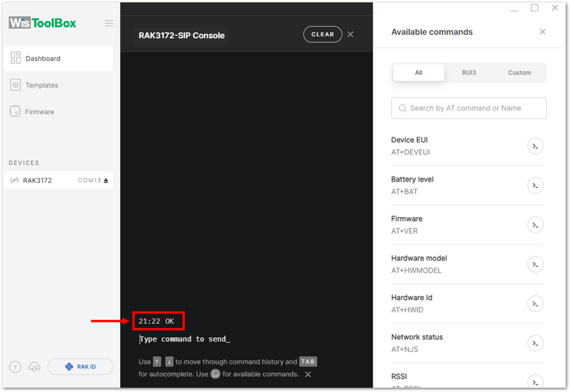
Task: Run the Network status AT+NJS command
Action: pyautogui.click(x=535, y=343)
